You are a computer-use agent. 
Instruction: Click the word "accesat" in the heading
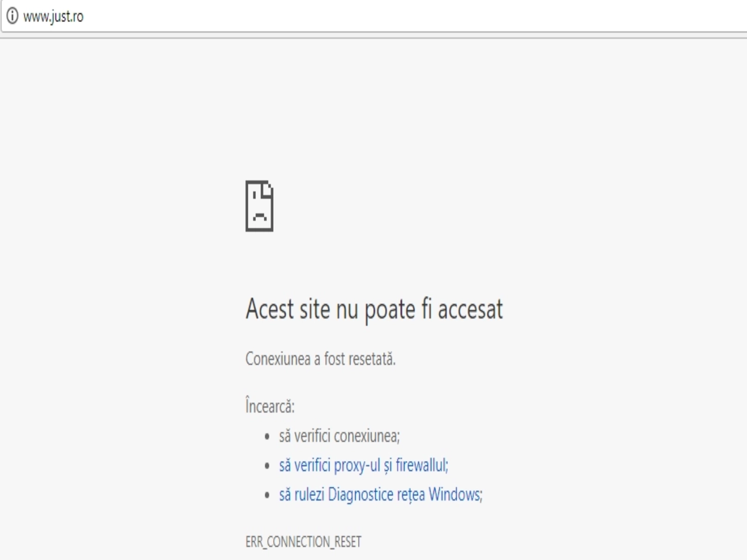point(470,309)
